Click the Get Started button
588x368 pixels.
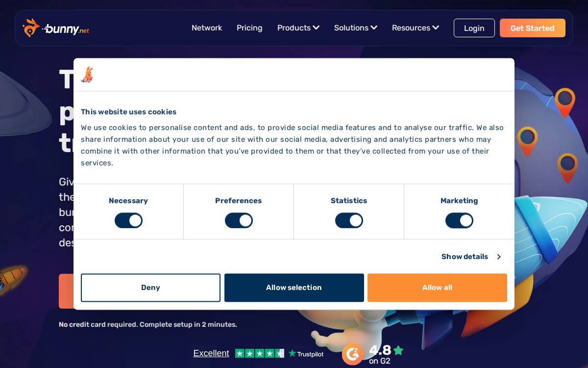pyautogui.click(x=533, y=28)
